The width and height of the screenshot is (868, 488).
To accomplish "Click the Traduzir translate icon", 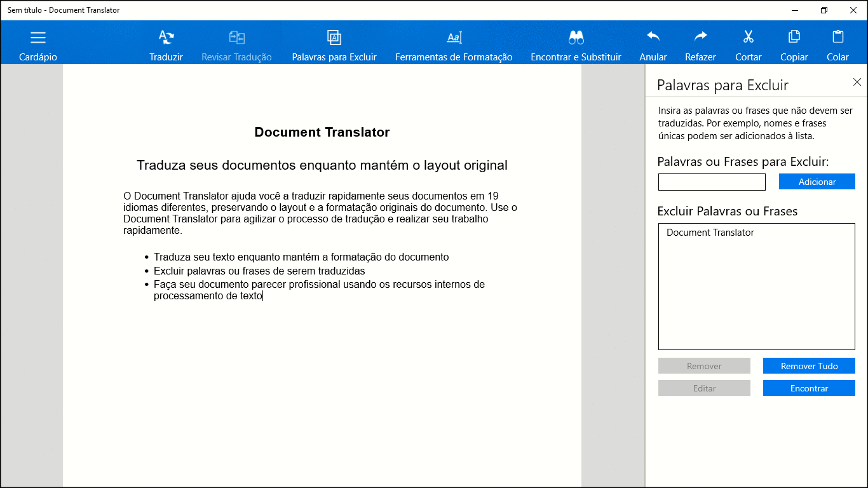I will (166, 38).
